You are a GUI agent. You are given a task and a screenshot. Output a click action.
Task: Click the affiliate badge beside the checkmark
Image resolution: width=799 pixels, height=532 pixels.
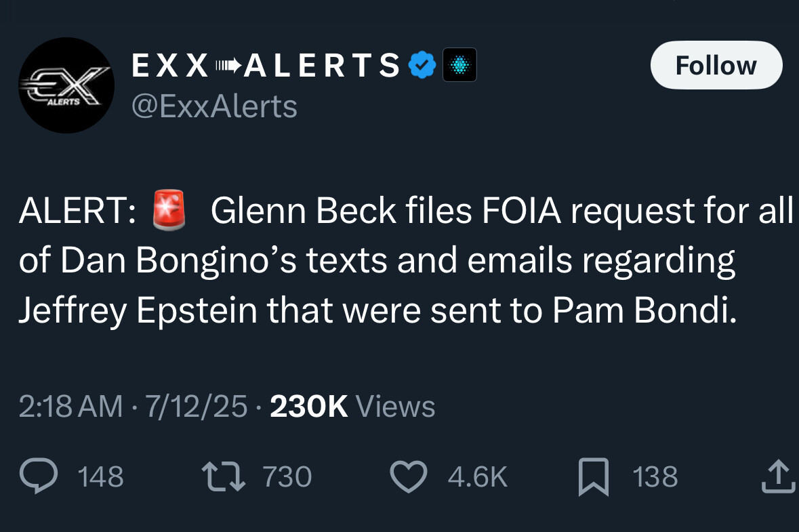pyautogui.click(x=459, y=66)
